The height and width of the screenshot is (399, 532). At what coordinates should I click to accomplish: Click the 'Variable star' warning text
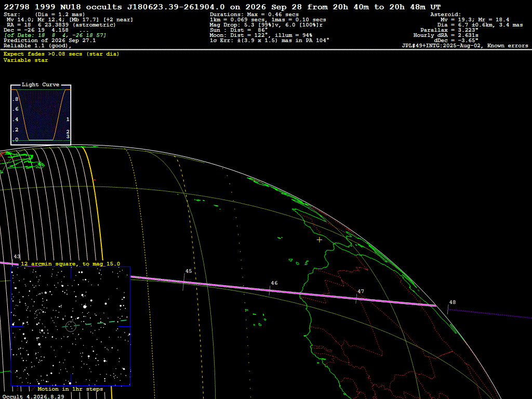[26, 60]
